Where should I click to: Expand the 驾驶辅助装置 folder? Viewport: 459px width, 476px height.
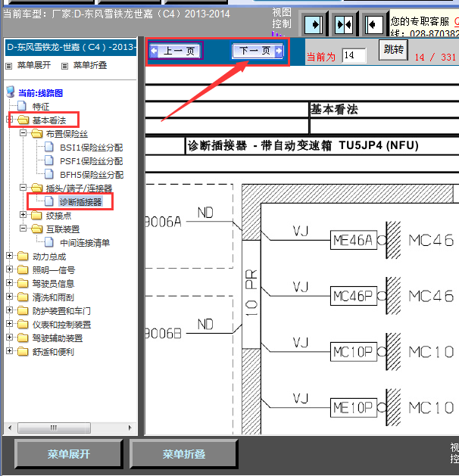coord(9,338)
